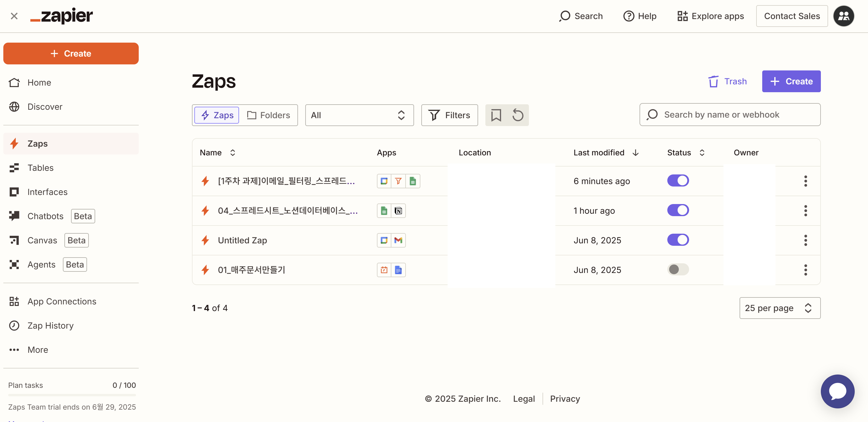Open actions menu for 01_매주문서만들기

pyautogui.click(x=805, y=270)
